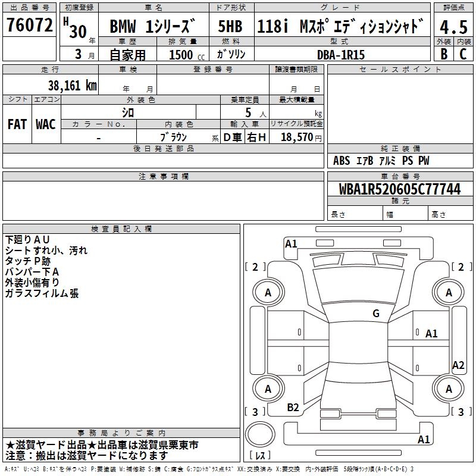Click the mileage value 38,161 km
Image resolution: width=476 pixels, height=476 pixels.
[x=72, y=86]
